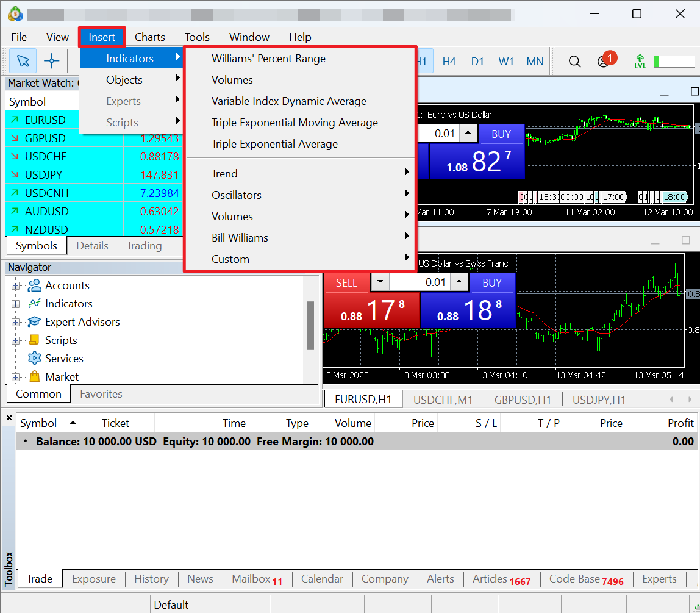Expand the Indicators tree node in Navigator
The image size is (700, 613).
tap(15, 304)
